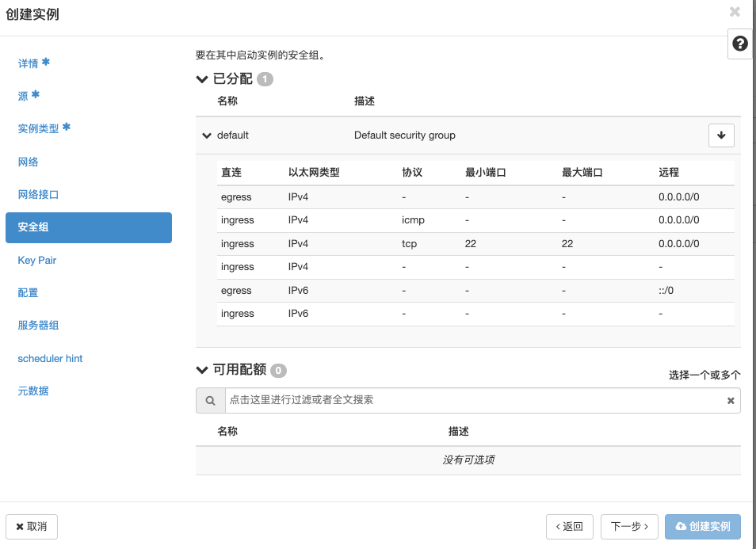Collapse the 可用配额 section
The image size is (756, 549).
[x=202, y=370]
